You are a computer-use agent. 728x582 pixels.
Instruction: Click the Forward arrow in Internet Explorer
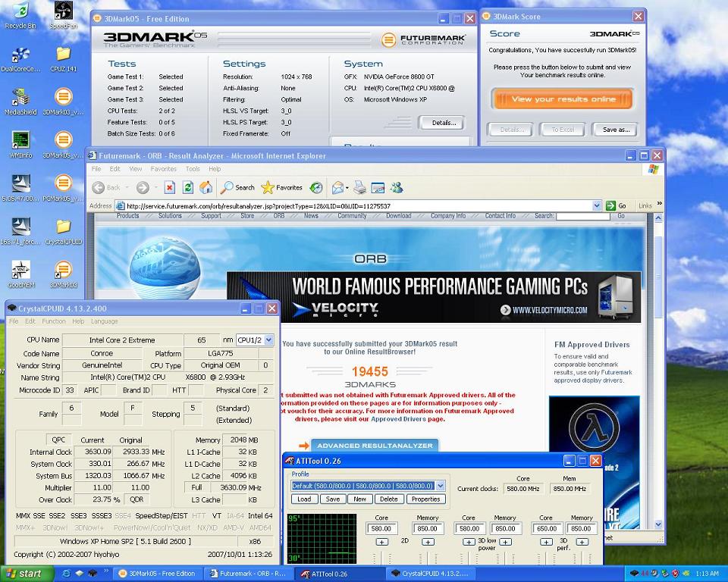pyautogui.click(x=143, y=187)
